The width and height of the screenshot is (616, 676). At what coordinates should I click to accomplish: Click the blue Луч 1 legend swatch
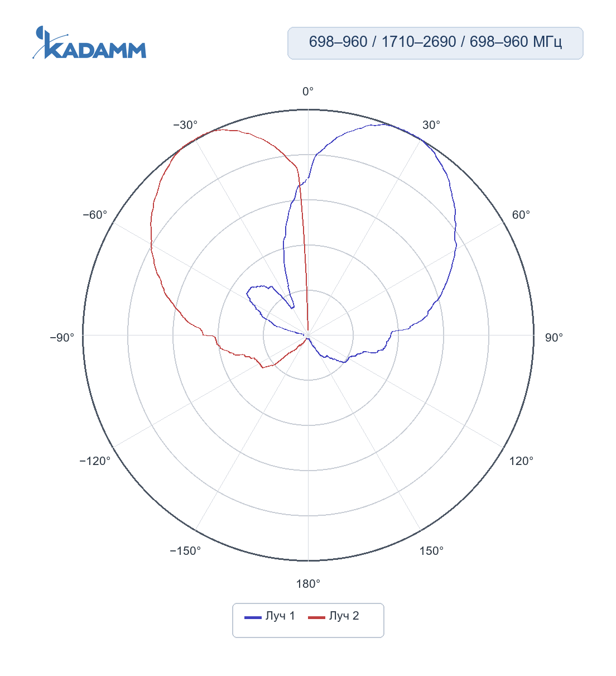pyautogui.click(x=253, y=617)
